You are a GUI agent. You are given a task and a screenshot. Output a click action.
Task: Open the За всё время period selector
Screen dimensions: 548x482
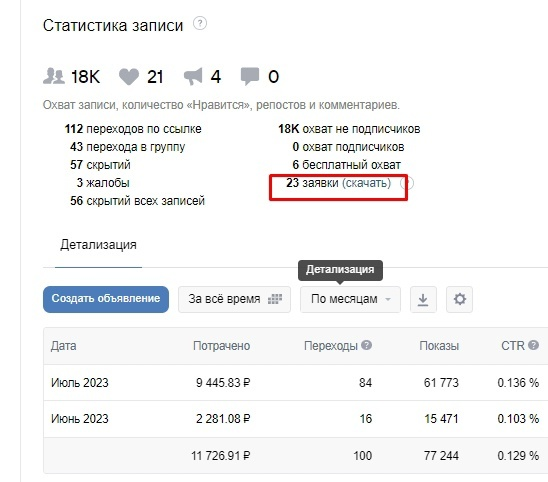click(234, 299)
